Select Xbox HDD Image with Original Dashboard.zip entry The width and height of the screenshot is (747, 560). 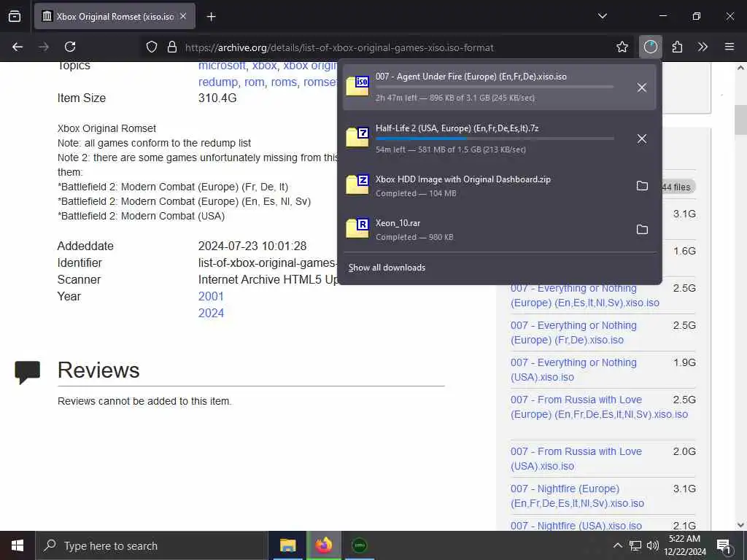(499, 186)
